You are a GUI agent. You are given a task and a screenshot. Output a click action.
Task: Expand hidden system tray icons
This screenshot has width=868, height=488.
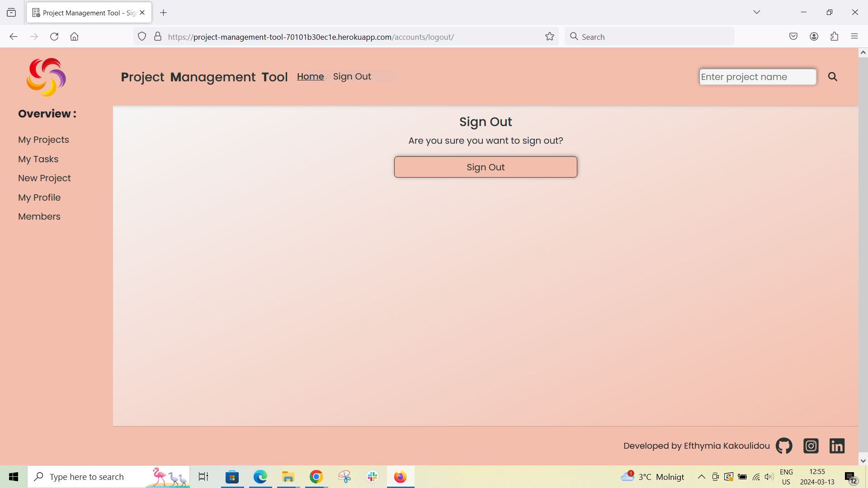[x=701, y=476]
